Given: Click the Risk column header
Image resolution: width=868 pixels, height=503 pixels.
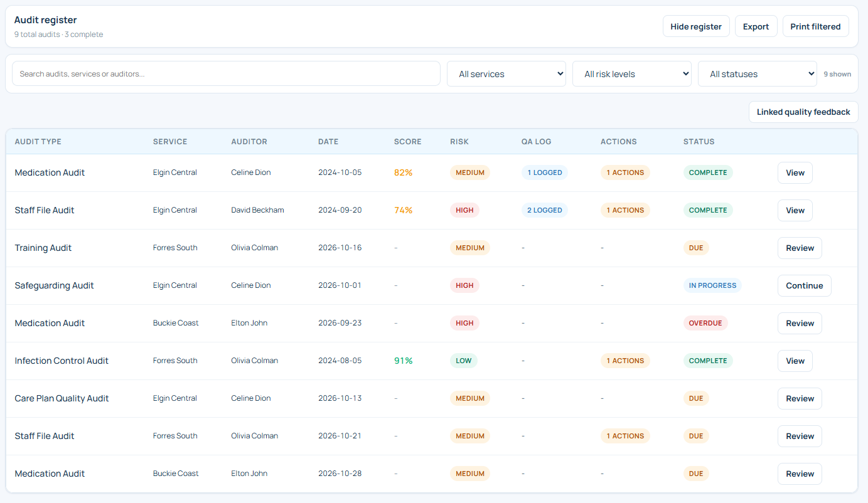Looking at the screenshot, I should pyautogui.click(x=459, y=142).
